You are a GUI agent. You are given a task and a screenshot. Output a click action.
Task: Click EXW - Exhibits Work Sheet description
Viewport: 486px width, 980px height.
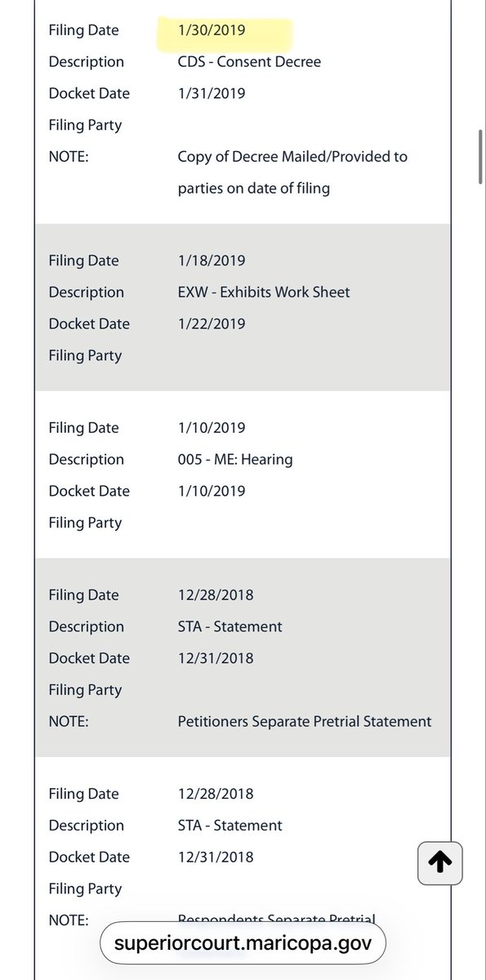tap(264, 292)
